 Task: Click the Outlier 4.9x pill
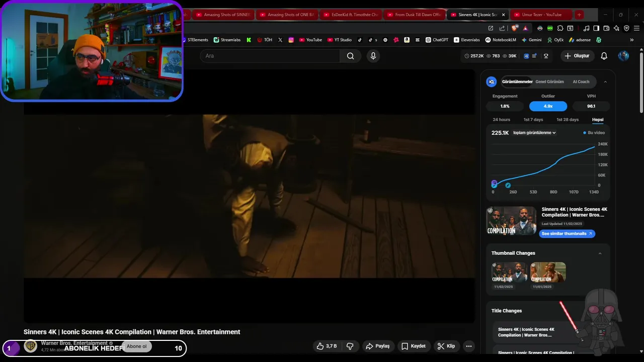(x=548, y=106)
